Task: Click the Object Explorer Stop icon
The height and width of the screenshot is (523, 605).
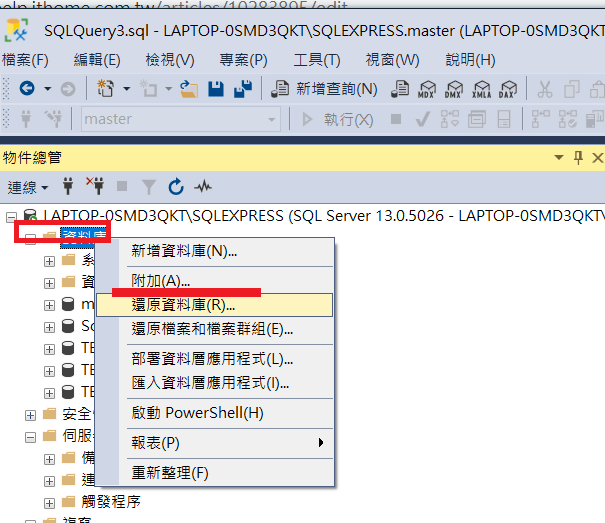Action: [x=122, y=186]
